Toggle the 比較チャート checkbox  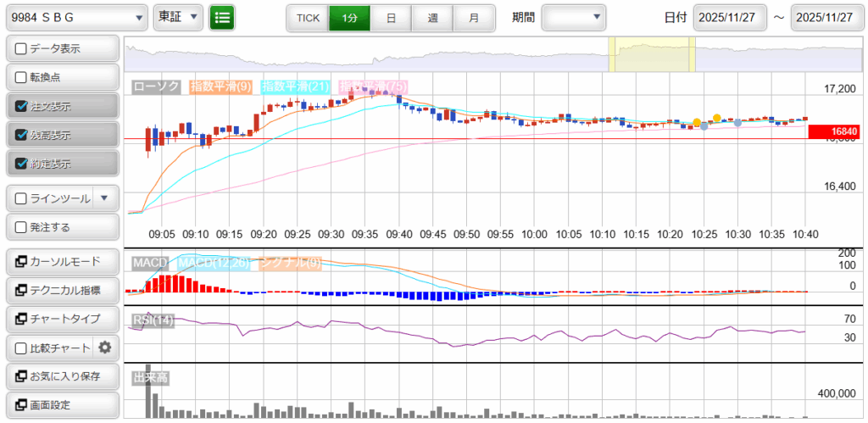coord(22,348)
